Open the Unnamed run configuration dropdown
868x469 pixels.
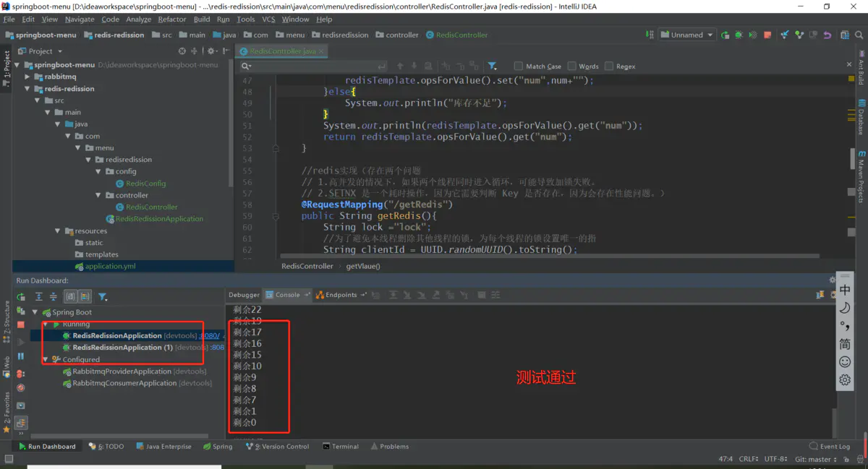tap(687, 35)
